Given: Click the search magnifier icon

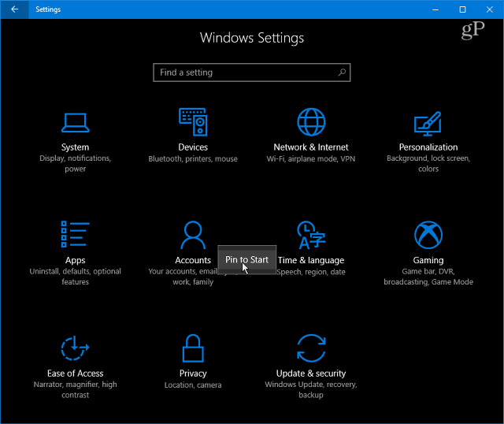Looking at the screenshot, I should (x=342, y=73).
